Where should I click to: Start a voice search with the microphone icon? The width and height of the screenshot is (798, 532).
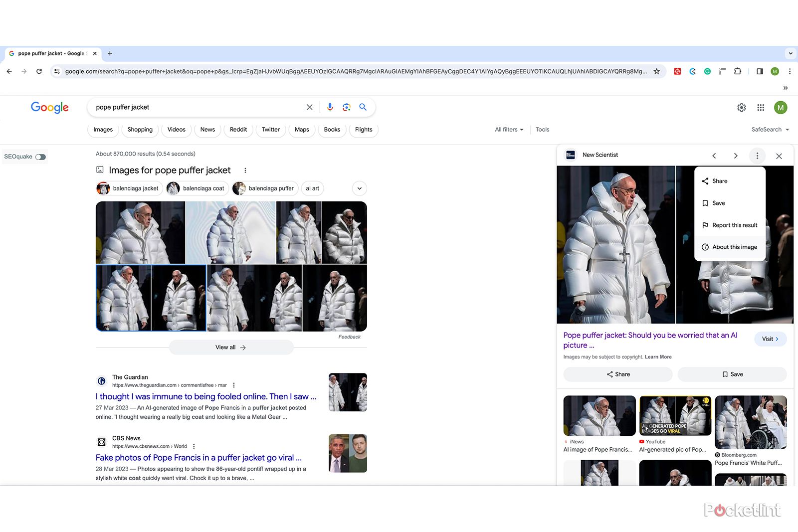[330, 107]
